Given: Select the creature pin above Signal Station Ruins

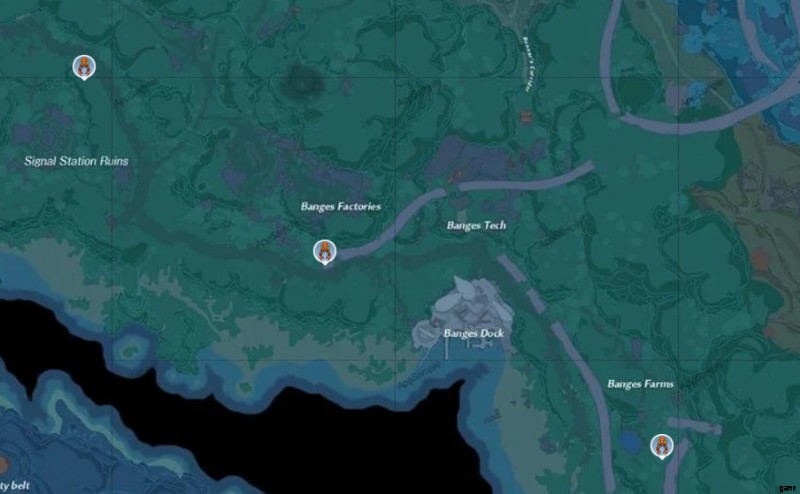Looking at the screenshot, I should click(84, 67).
